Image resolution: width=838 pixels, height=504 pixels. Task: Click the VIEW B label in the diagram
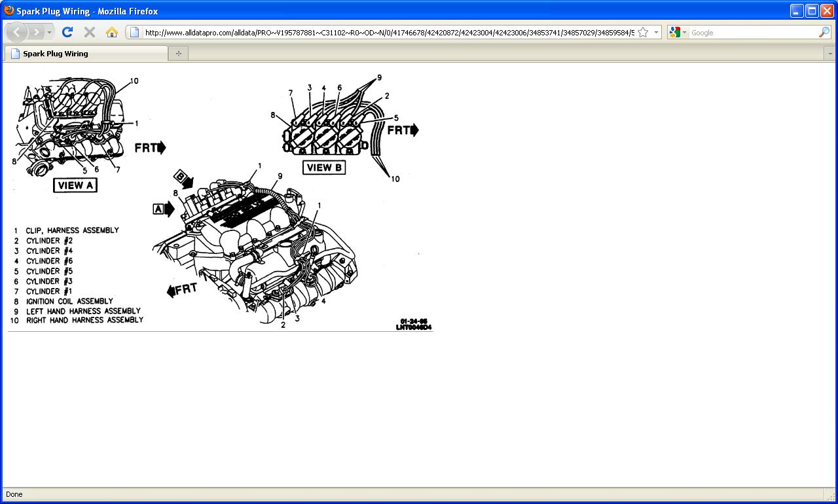324,168
